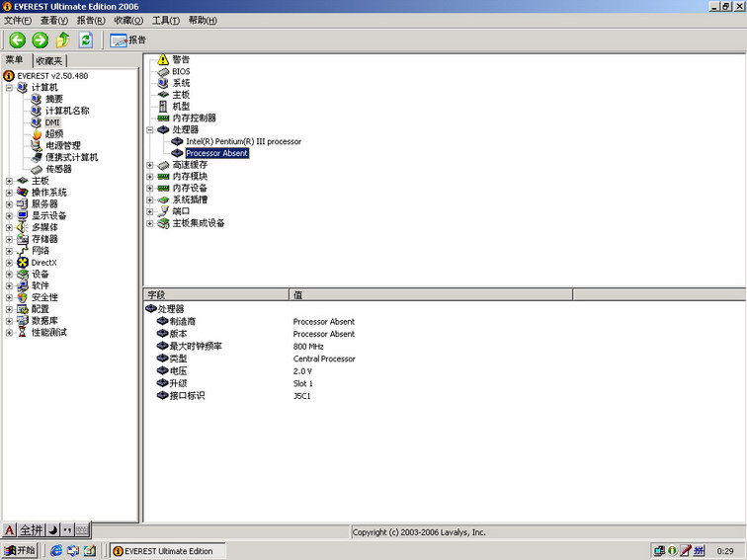Click the 全拼 IME mode indicator
The width and height of the screenshot is (747, 560).
coord(32,529)
